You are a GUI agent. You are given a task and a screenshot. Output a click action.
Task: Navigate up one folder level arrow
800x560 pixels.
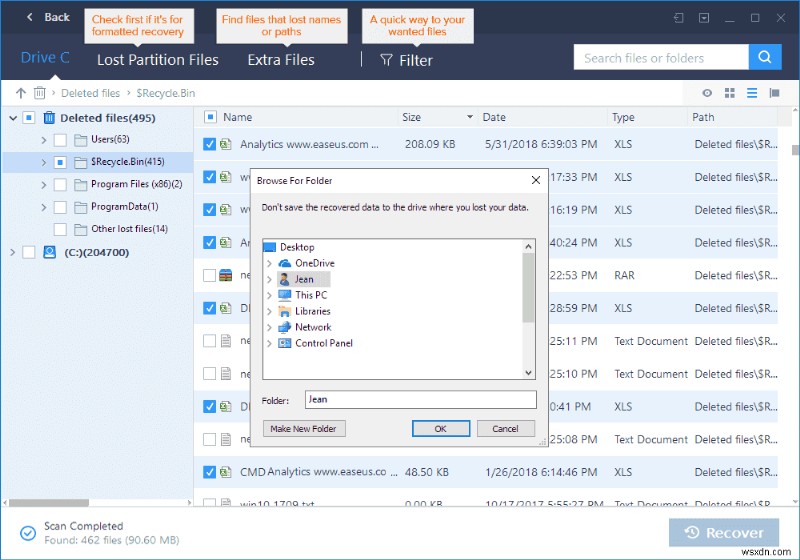pyautogui.click(x=20, y=93)
